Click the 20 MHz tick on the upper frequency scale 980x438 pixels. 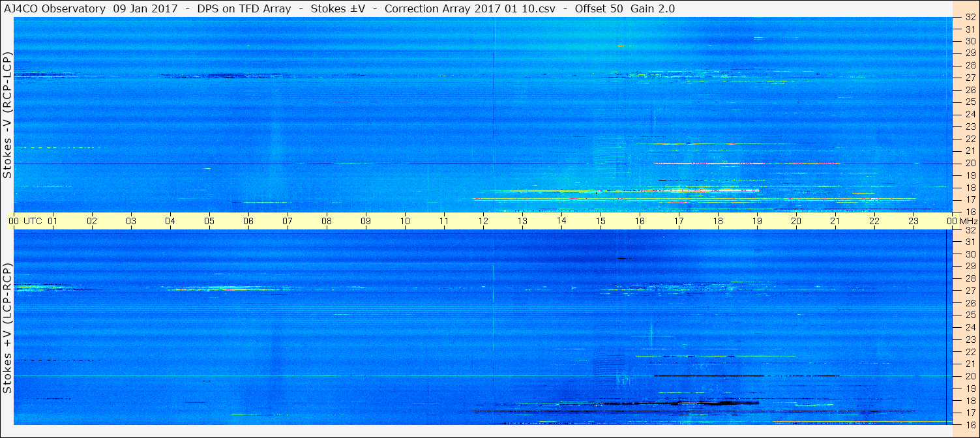970,163
